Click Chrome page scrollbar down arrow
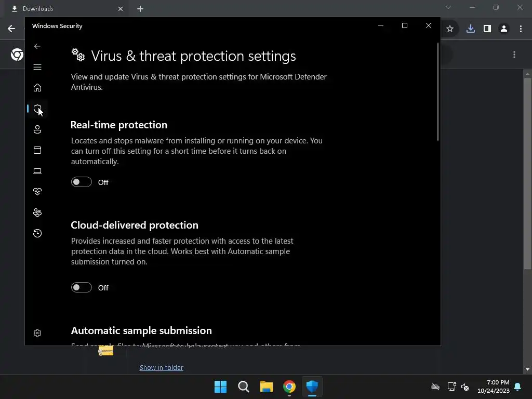532x399 pixels. (527, 369)
